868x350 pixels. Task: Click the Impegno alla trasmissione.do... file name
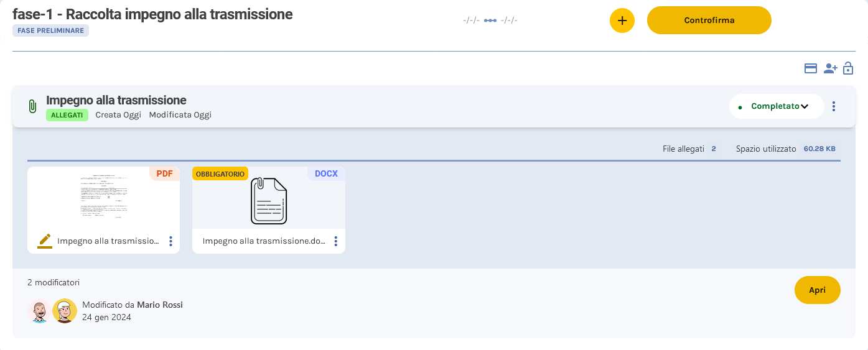264,241
